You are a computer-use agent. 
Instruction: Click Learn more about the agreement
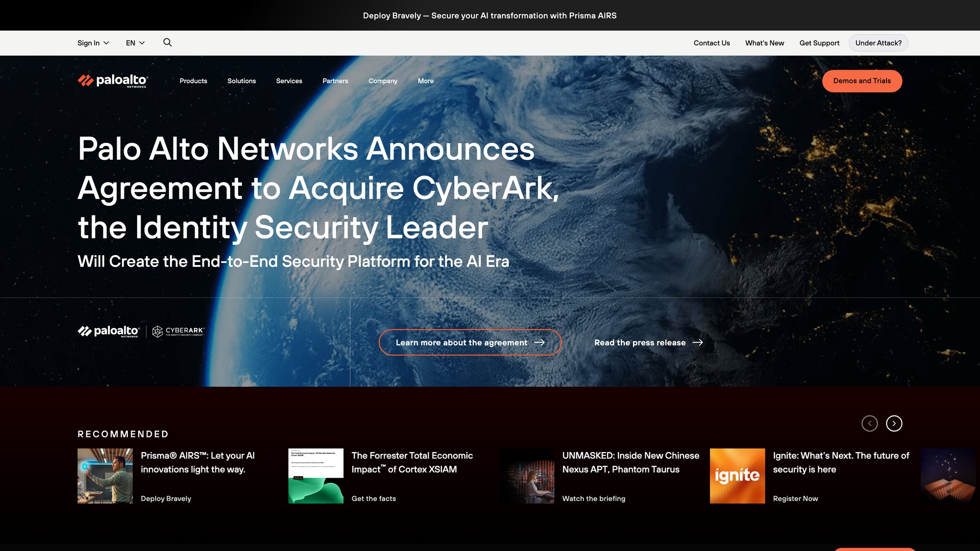pos(469,342)
